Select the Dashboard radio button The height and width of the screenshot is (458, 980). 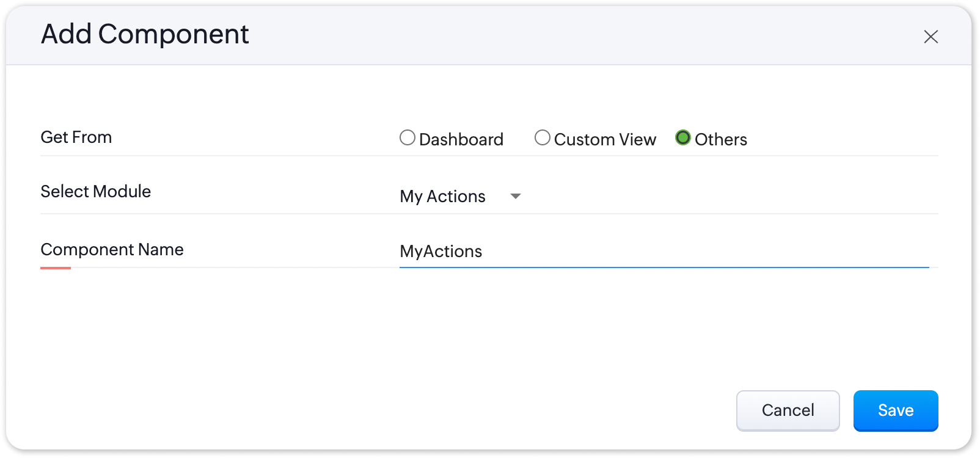click(x=408, y=138)
